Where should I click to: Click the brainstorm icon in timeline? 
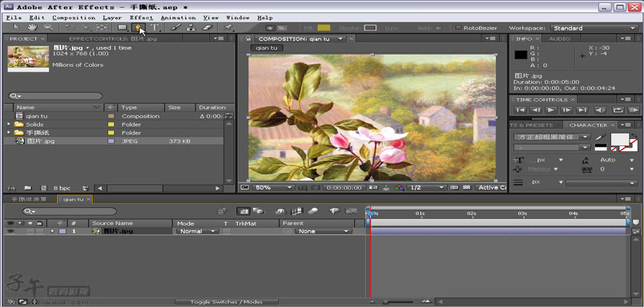(335, 211)
